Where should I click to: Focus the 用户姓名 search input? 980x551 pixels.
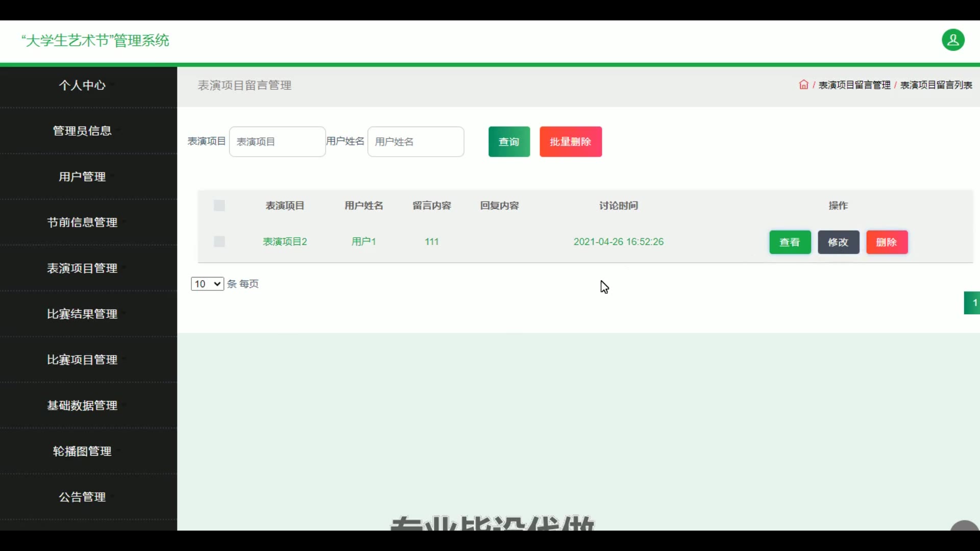click(x=415, y=142)
